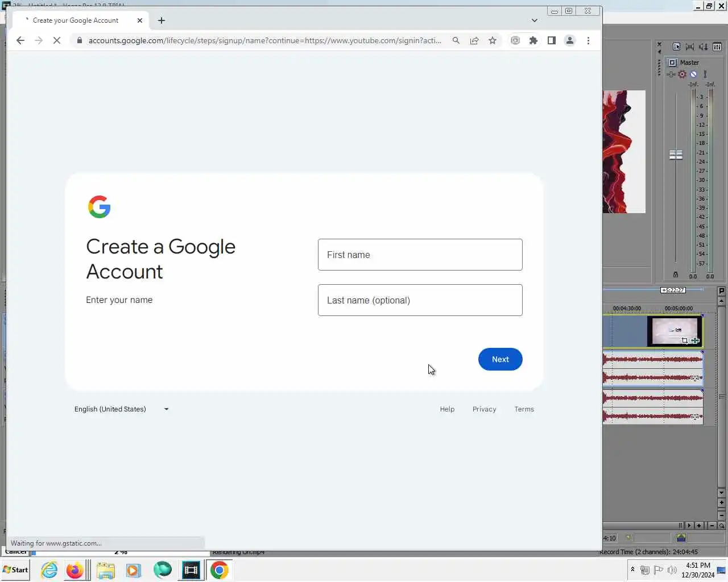
Task: Click vertical zoom-out minus button in Vegas
Action: point(722,515)
